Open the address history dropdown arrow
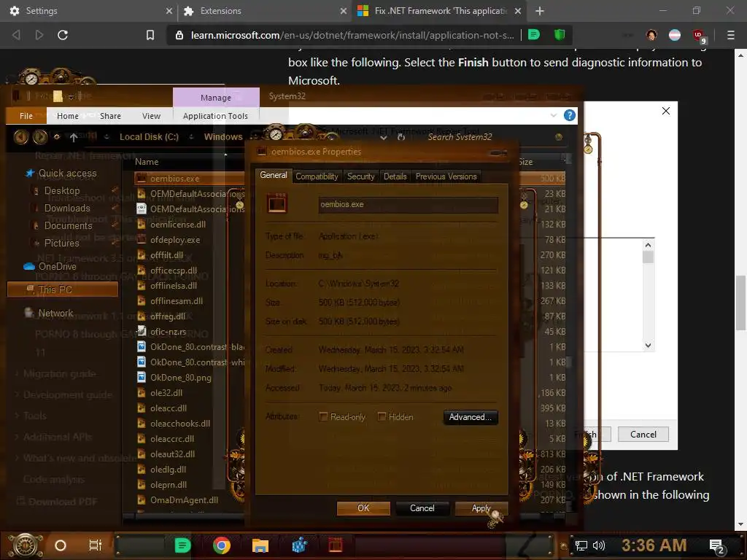 pyautogui.click(x=384, y=138)
